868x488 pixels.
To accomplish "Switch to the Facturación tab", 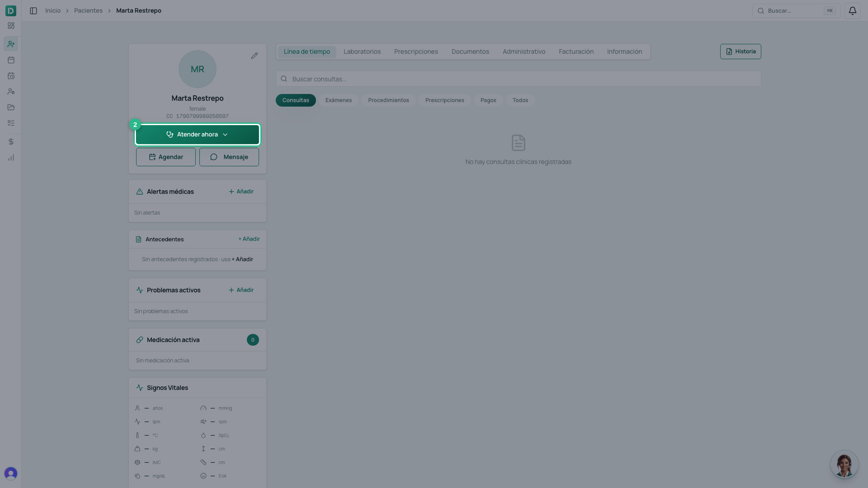I will (x=576, y=52).
